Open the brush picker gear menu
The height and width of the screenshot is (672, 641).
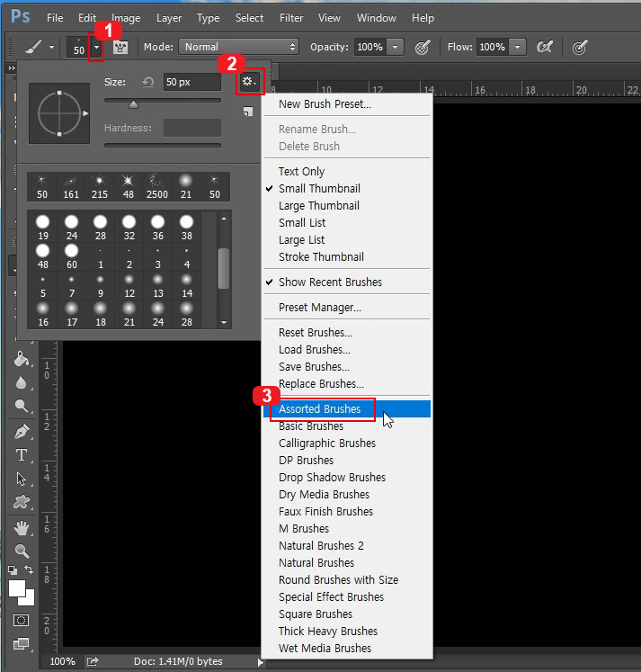point(249,81)
